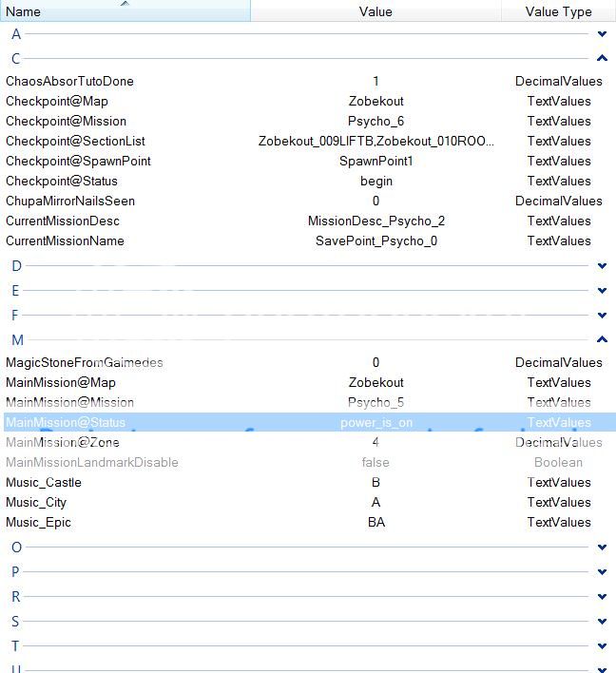This screenshot has width=616, height=673.
Task: Expand the A group chevron
Action: pyautogui.click(x=602, y=34)
